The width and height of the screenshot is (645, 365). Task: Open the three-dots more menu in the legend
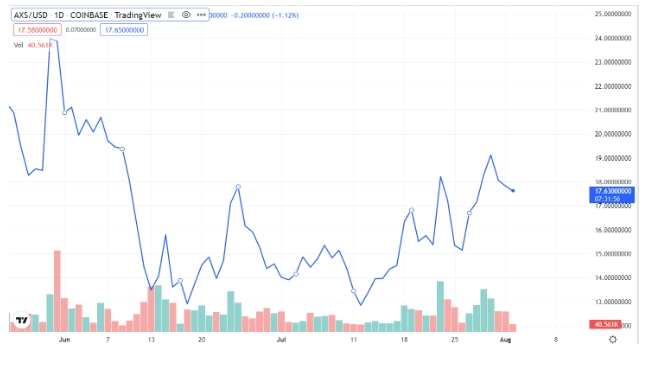201,15
